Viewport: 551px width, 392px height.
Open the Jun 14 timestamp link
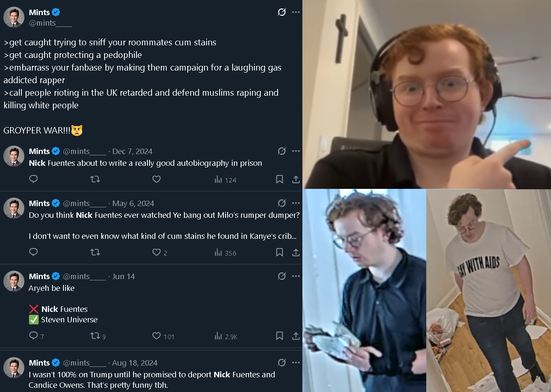click(123, 277)
